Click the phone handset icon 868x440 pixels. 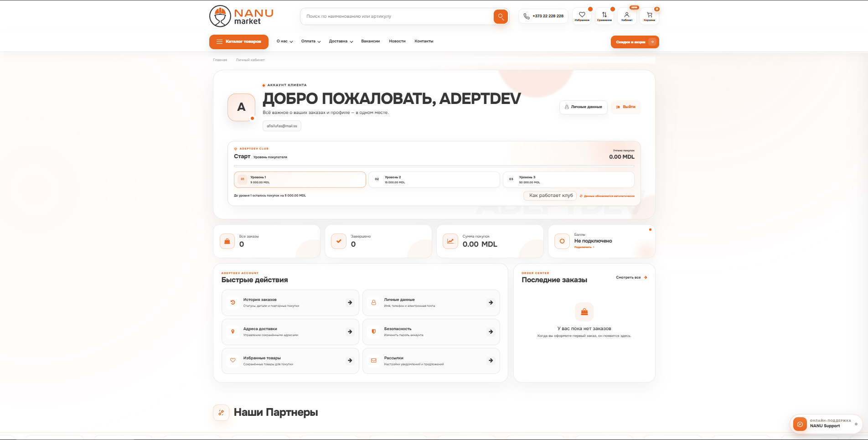[x=527, y=16]
